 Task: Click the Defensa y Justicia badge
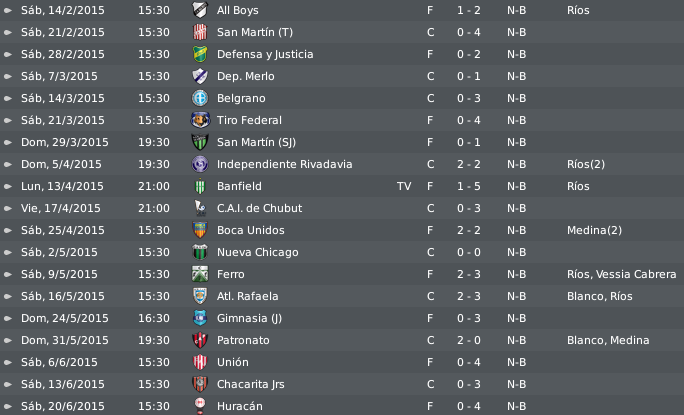tap(200, 54)
